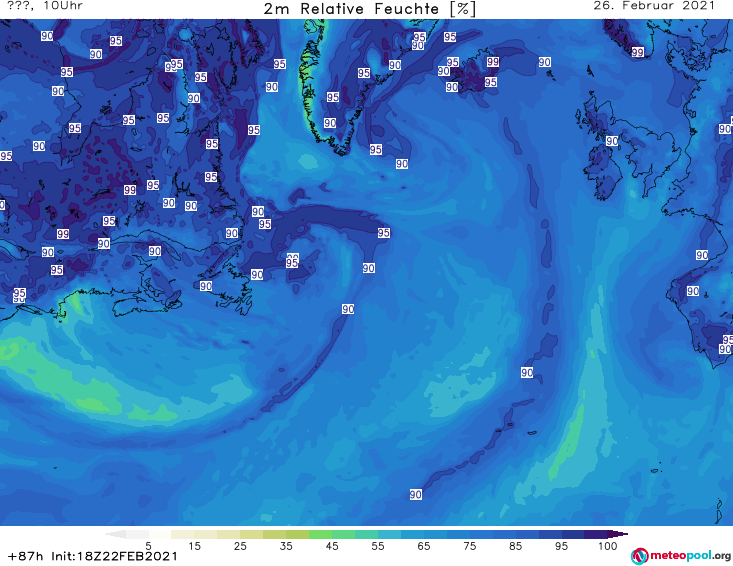The height and width of the screenshot is (566, 733).
Task: Click the meteopool logo's circular icon
Action: (x=639, y=556)
